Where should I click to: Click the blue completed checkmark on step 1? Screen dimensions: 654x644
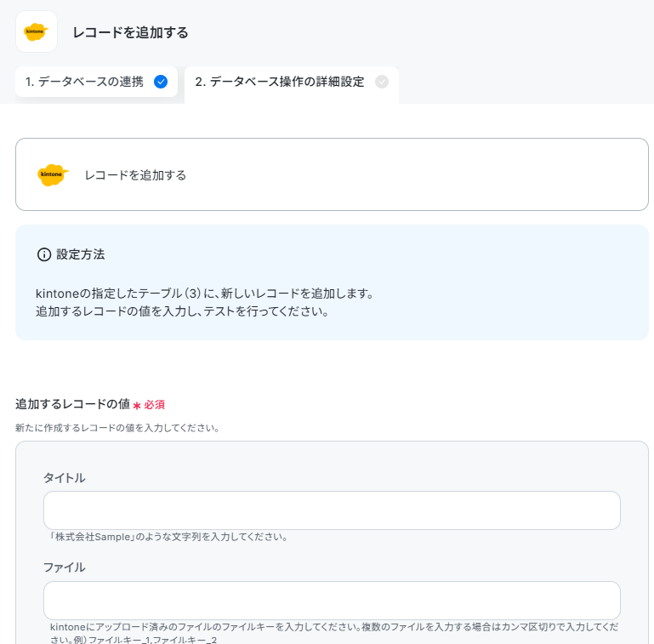(161, 82)
